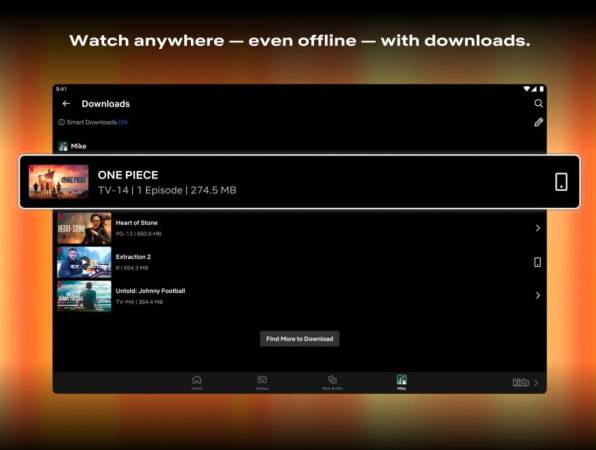This screenshot has height=450, width=596.
Task: Click the Downloads header title
Action: click(x=106, y=104)
